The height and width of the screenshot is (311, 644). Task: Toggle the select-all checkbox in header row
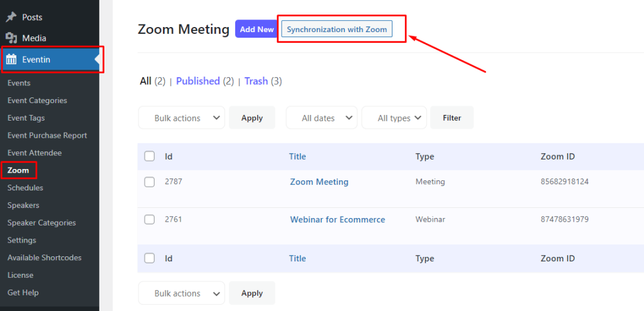tap(150, 156)
